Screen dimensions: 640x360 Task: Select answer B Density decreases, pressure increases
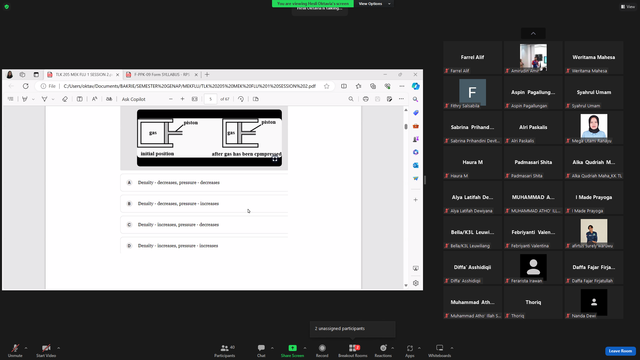point(204,204)
